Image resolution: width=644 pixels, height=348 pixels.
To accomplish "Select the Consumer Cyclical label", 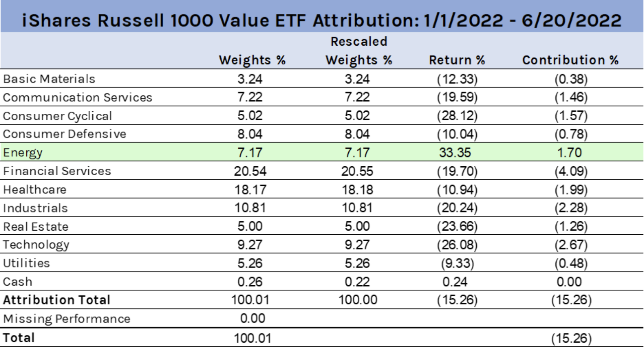I will [57, 116].
